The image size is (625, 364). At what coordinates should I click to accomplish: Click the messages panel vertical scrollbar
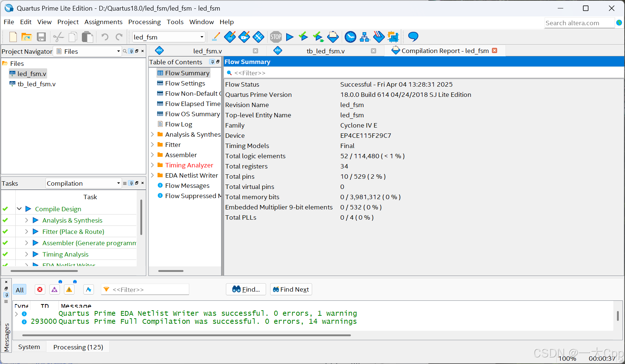point(618,316)
